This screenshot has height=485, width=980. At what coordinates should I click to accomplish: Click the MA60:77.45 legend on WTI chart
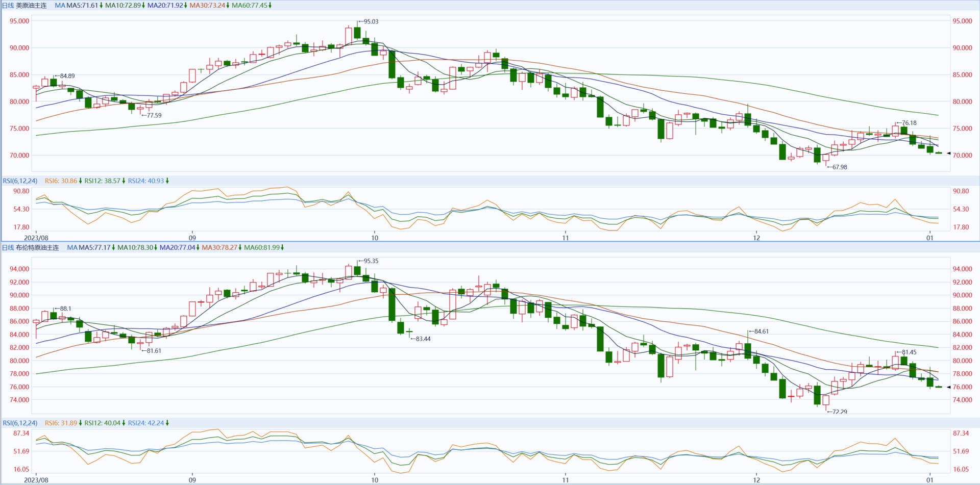pyautogui.click(x=249, y=6)
